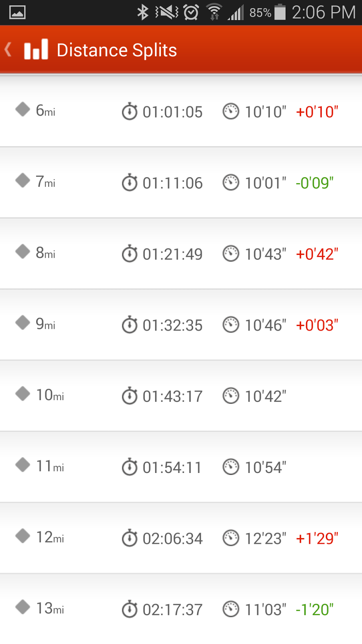The width and height of the screenshot is (362, 644).
Task: Tap the battery indicator in status bar
Action: (x=280, y=12)
